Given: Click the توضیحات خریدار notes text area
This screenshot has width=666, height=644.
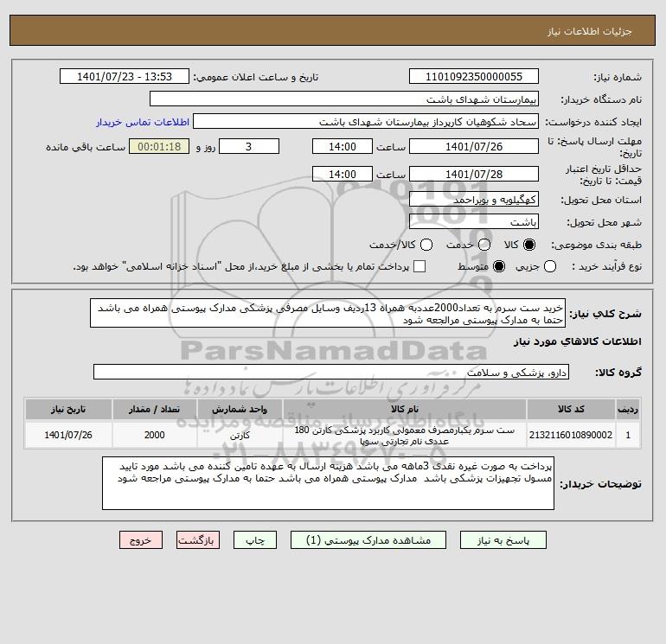Looking at the screenshot, I should coord(328,483).
